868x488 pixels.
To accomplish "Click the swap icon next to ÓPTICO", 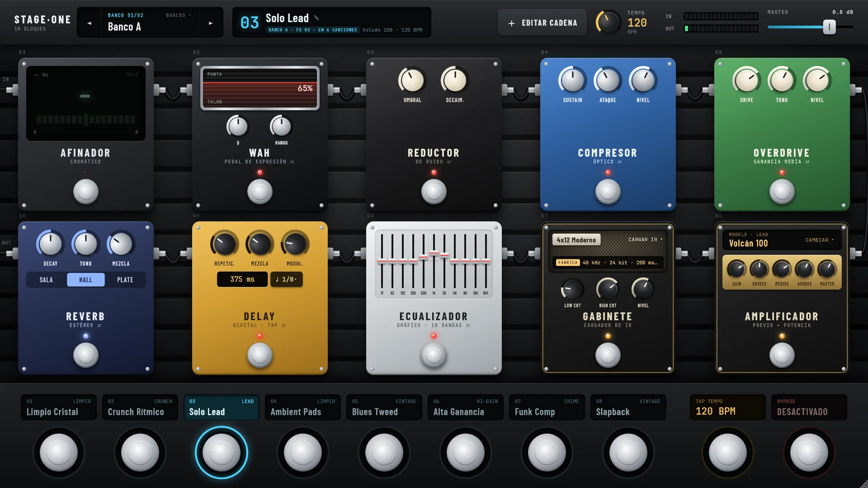I will tap(620, 162).
